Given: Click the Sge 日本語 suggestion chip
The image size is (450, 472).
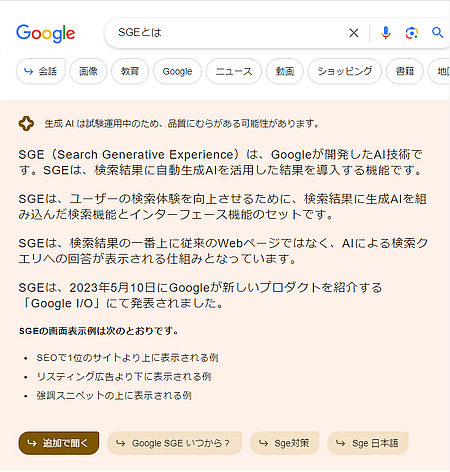Looking at the screenshot, I should point(368,443).
